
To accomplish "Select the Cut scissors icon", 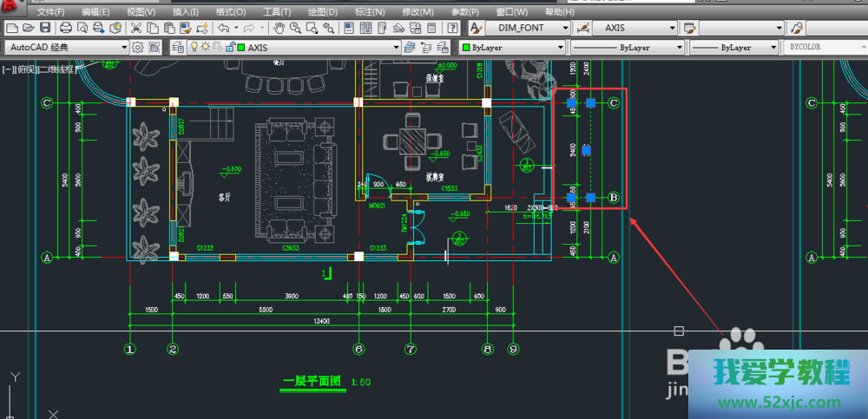I will [x=136, y=29].
